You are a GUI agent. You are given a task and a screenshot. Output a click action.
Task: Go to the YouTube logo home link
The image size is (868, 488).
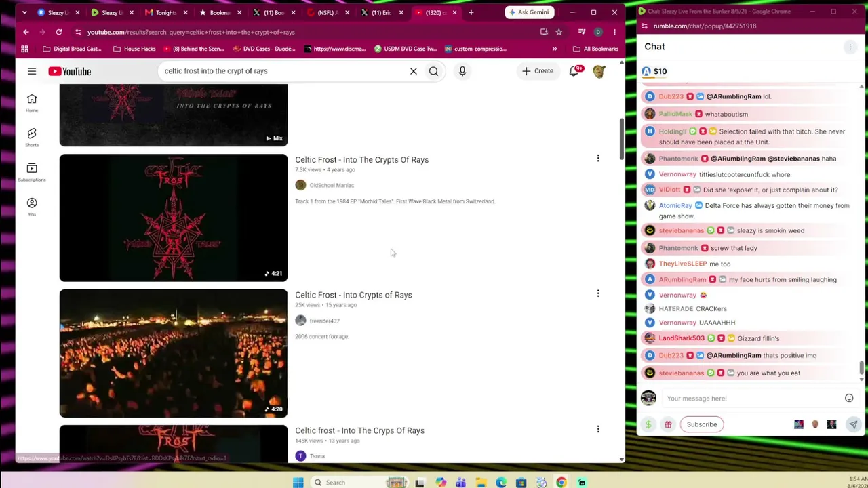69,71
